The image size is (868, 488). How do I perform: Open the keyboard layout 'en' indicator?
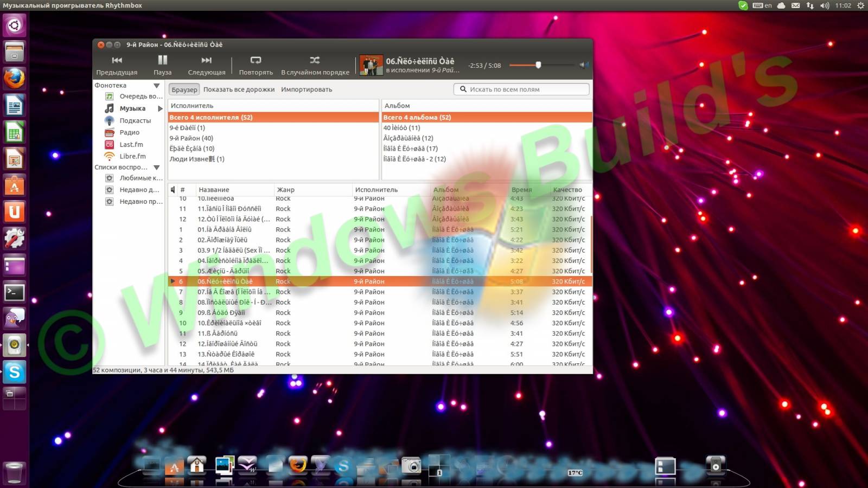coord(762,5)
